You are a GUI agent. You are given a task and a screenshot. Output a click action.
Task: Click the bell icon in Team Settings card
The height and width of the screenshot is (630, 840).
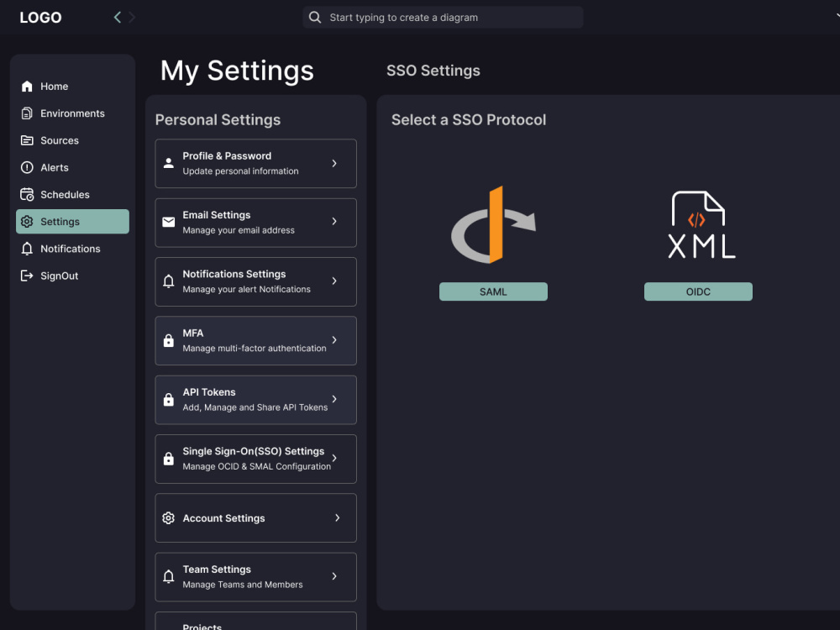point(169,576)
